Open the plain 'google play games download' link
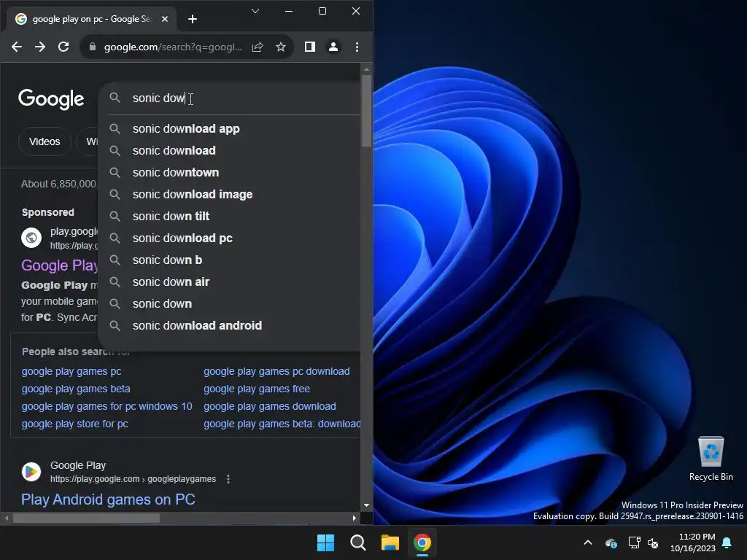This screenshot has width=747, height=560. pyautogui.click(x=270, y=406)
